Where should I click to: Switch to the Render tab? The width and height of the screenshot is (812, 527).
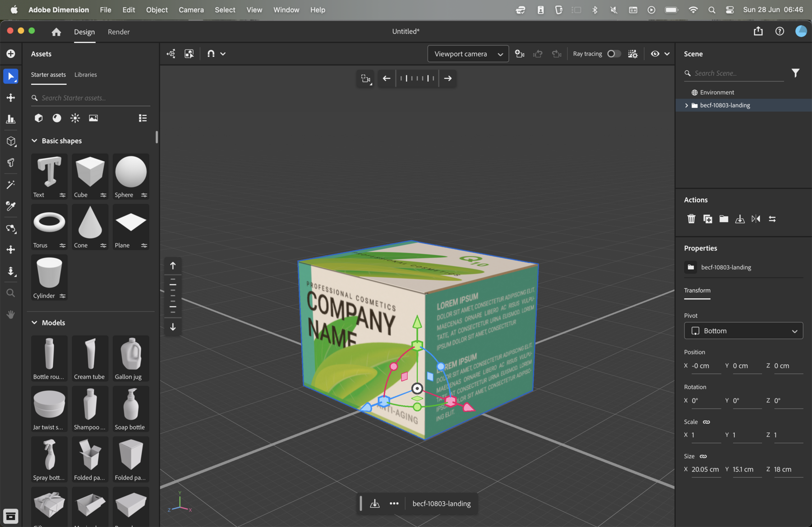[x=119, y=32]
